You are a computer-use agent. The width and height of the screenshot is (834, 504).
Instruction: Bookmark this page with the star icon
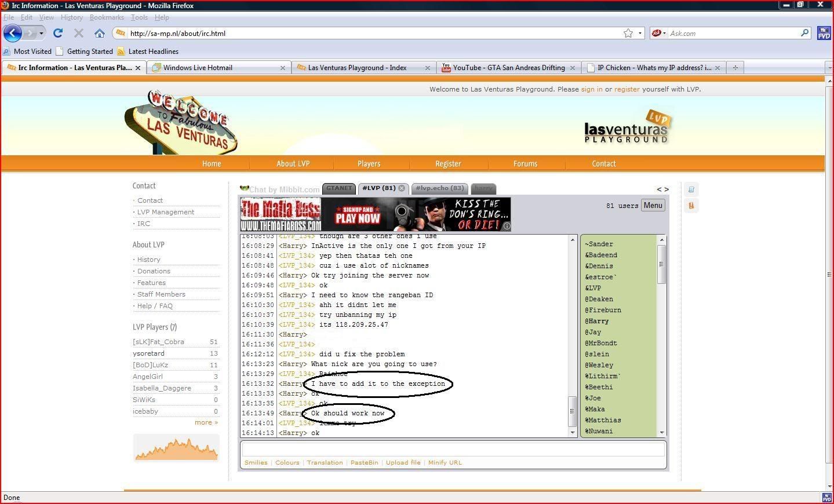coord(628,34)
